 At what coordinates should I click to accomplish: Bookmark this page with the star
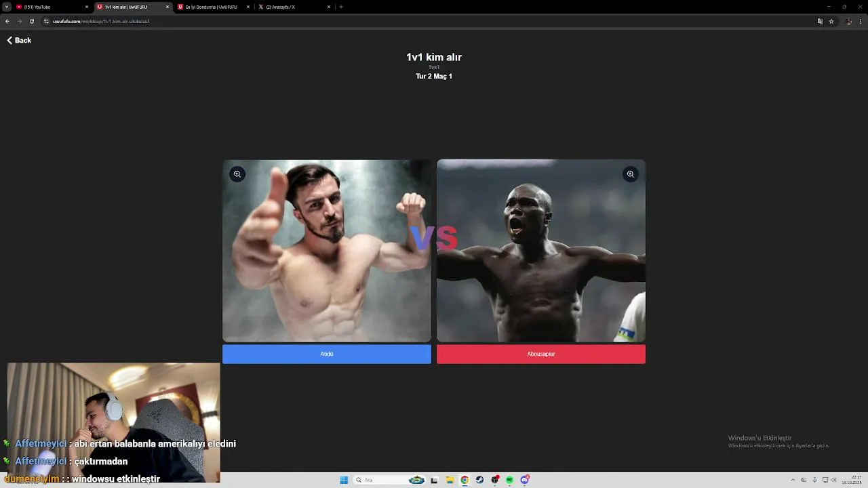point(831,21)
